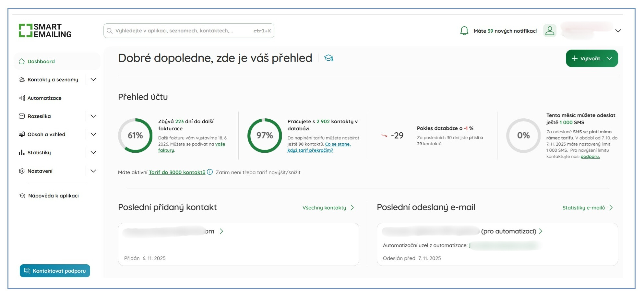
Task: Expand the Kontakty a seznamy submenu
Action: click(x=93, y=79)
